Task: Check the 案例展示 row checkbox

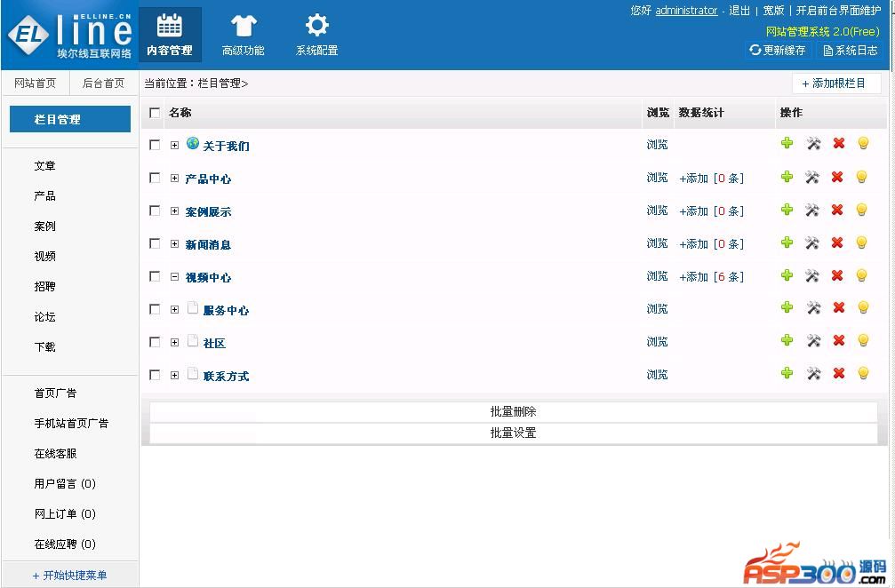Action: (155, 211)
